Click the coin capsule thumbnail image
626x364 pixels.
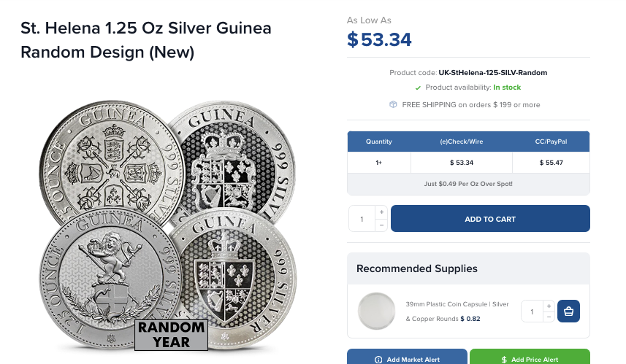[377, 311]
